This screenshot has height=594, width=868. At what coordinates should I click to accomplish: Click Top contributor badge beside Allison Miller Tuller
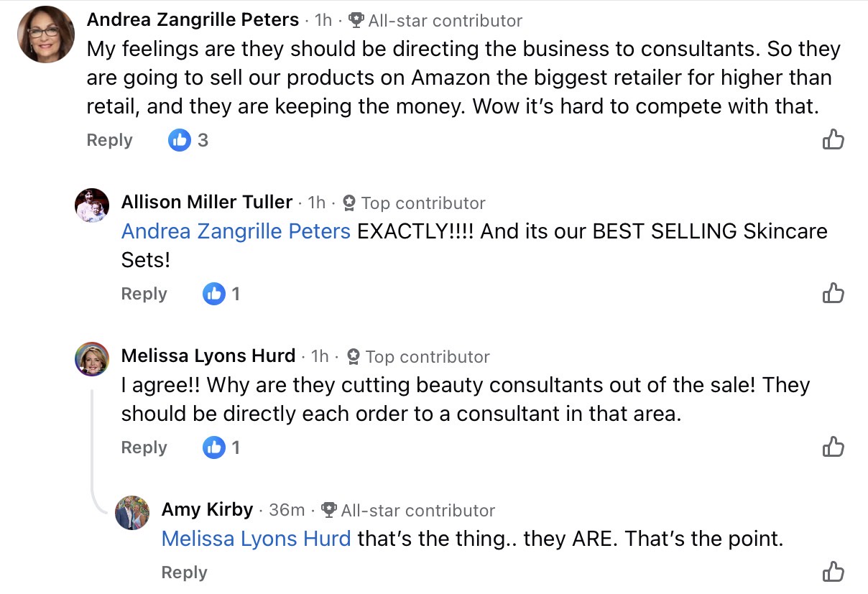coord(349,203)
